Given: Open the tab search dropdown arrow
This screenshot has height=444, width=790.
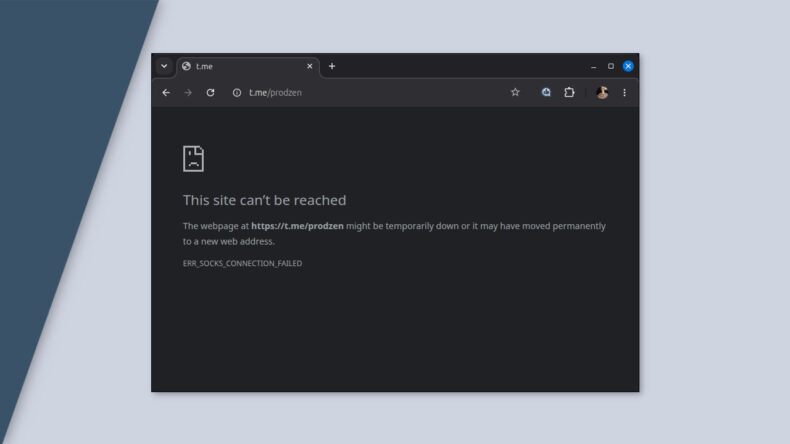Looking at the screenshot, I should coord(164,66).
